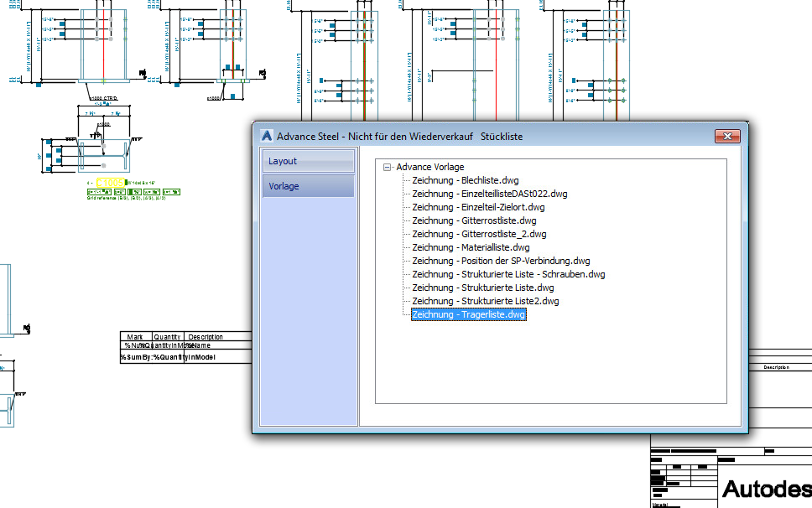Select Zeichnung - Gitterrostliste_2.dwg
The image size is (812, 508).
point(479,235)
